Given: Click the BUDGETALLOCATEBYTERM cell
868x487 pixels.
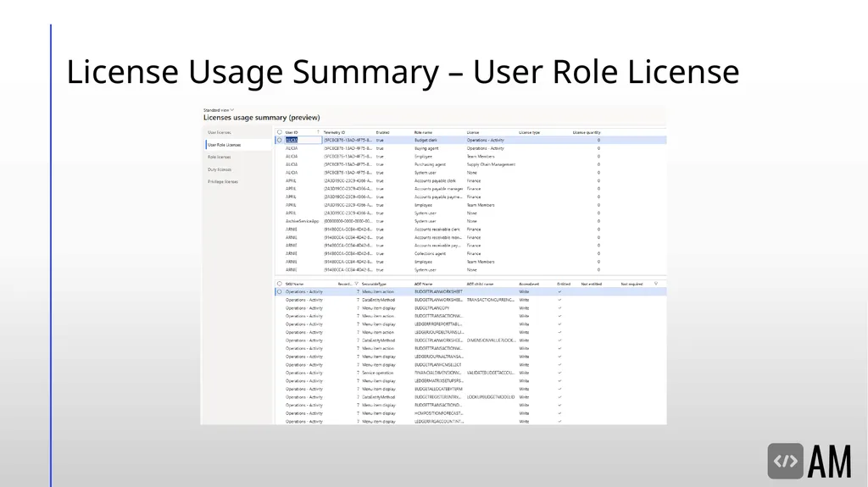Looking at the screenshot, I should pyautogui.click(x=438, y=389).
